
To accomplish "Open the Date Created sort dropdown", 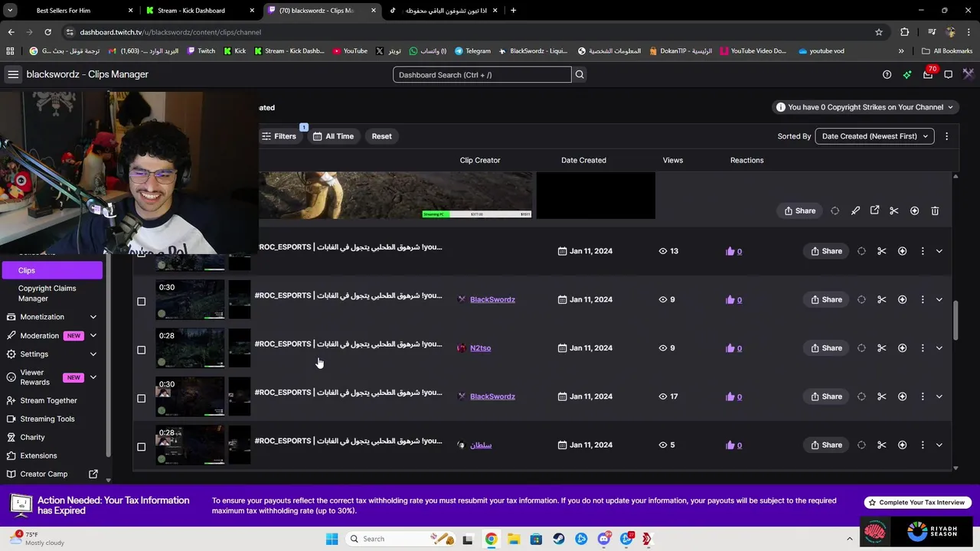I will pos(874,136).
